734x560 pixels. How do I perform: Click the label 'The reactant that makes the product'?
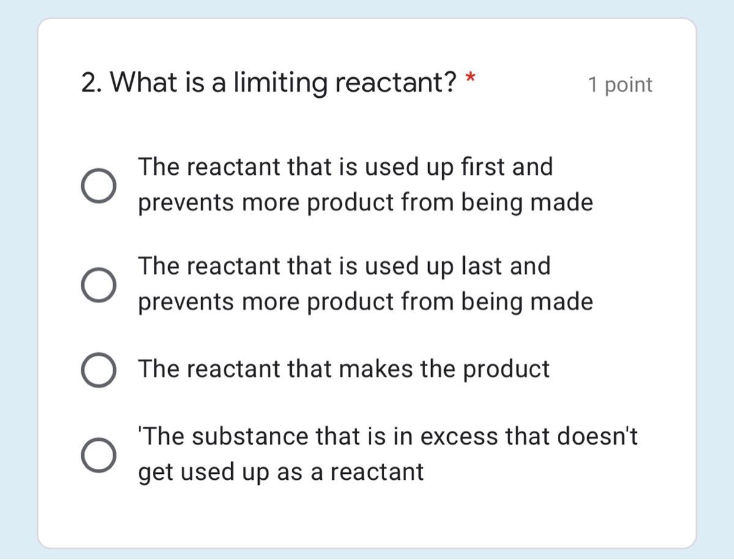[343, 369]
